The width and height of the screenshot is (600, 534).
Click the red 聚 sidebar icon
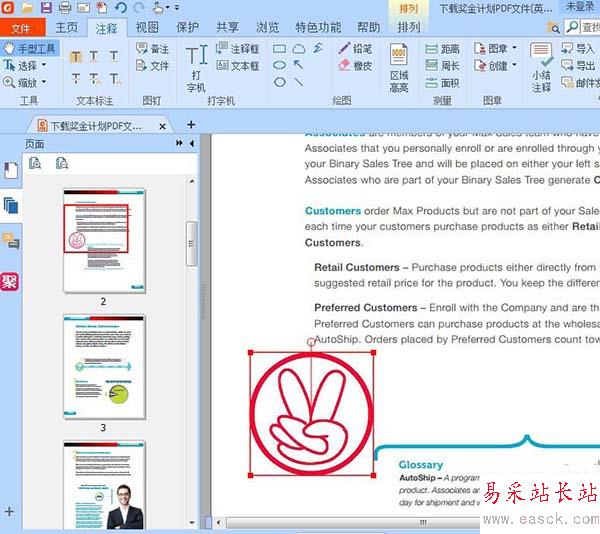[x=10, y=282]
